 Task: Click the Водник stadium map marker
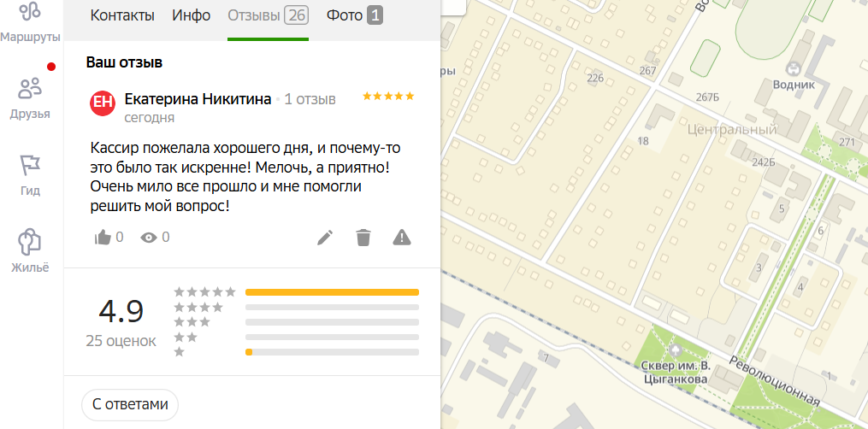[794, 69]
